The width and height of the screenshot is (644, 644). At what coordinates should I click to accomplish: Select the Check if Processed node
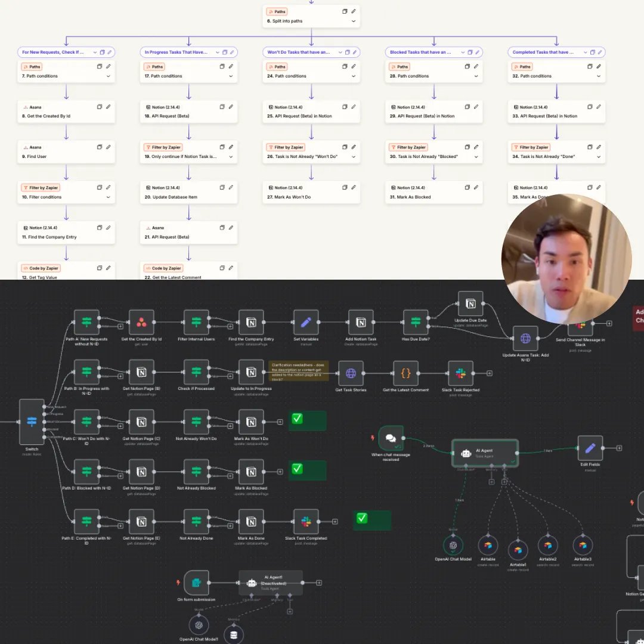click(196, 372)
